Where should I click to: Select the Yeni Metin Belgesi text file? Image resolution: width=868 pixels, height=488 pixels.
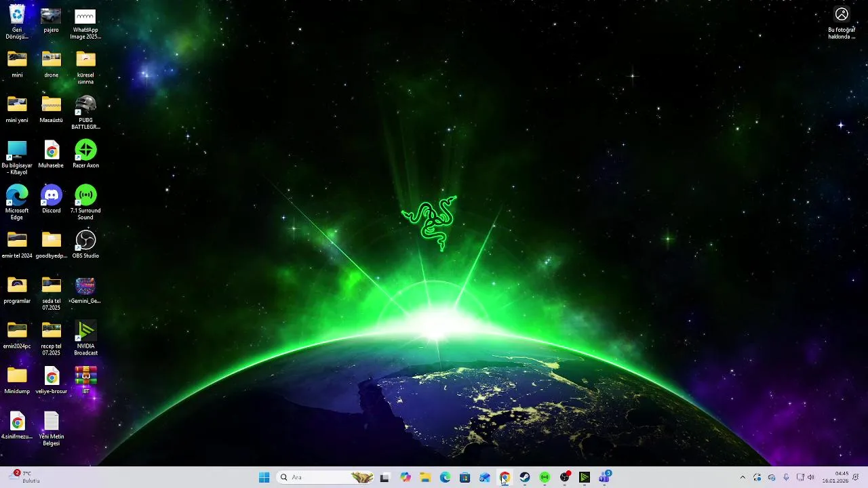52,429
